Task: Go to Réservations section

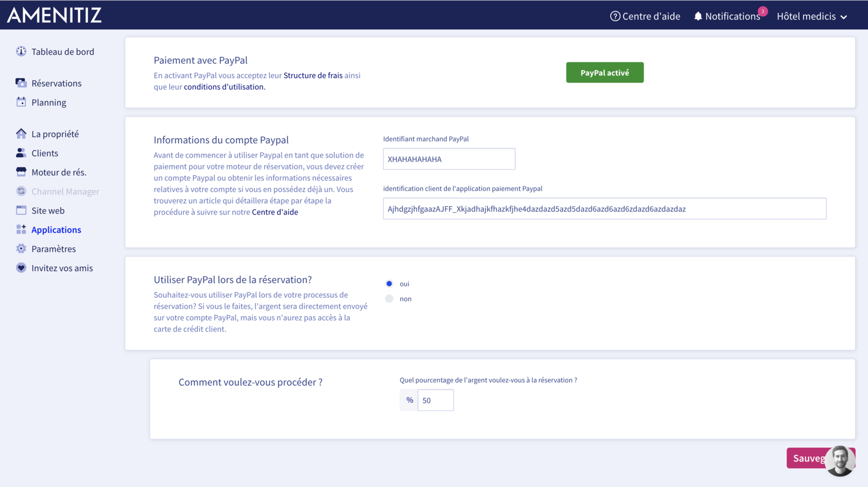Action: (56, 83)
